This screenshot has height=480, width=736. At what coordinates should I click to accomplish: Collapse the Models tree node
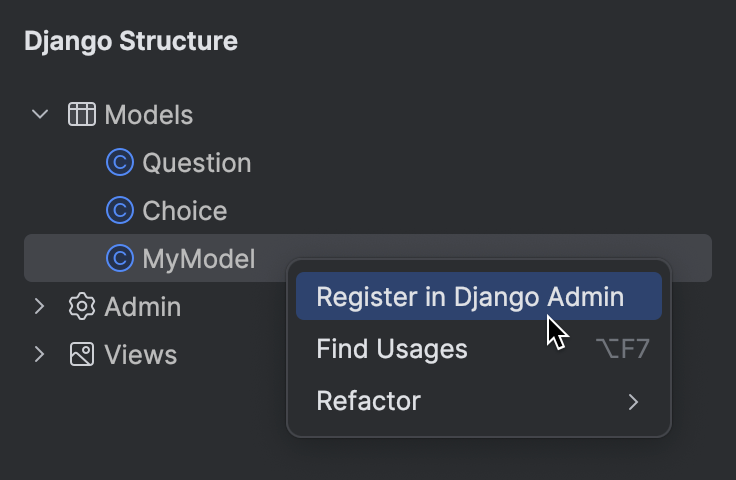(x=40, y=114)
